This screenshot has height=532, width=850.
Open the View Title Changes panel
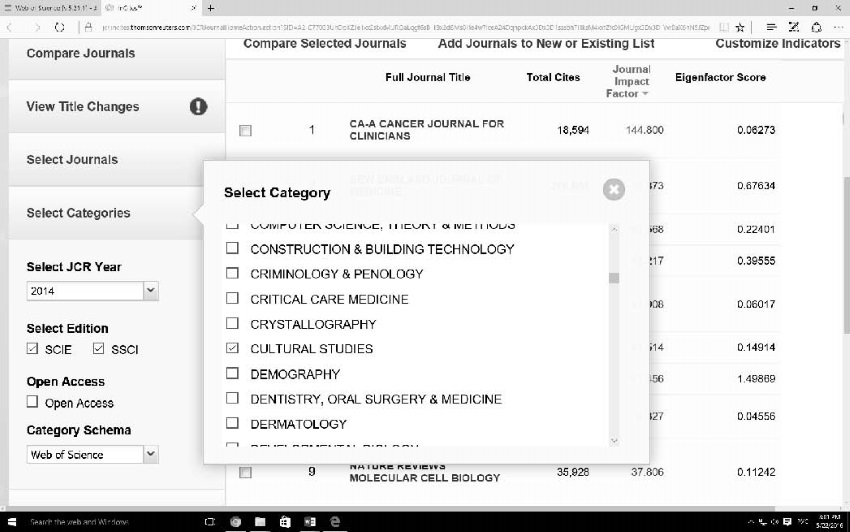pyautogui.click(x=117, y=106)
